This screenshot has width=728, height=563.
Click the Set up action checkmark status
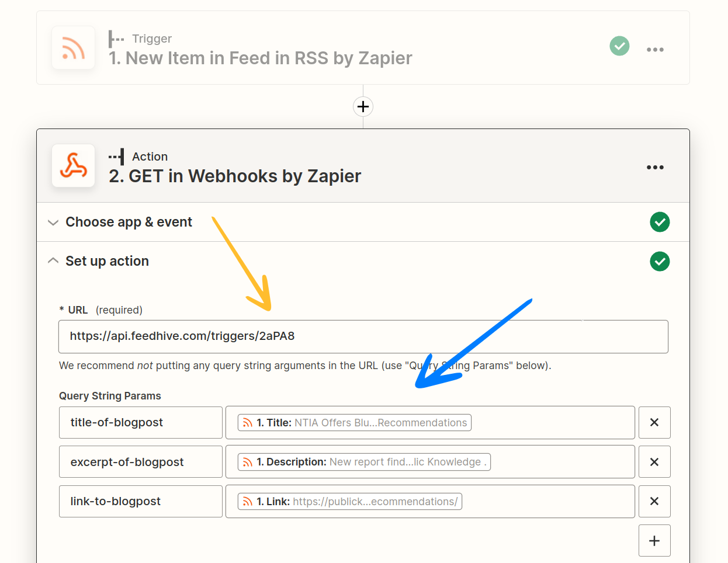660,262
